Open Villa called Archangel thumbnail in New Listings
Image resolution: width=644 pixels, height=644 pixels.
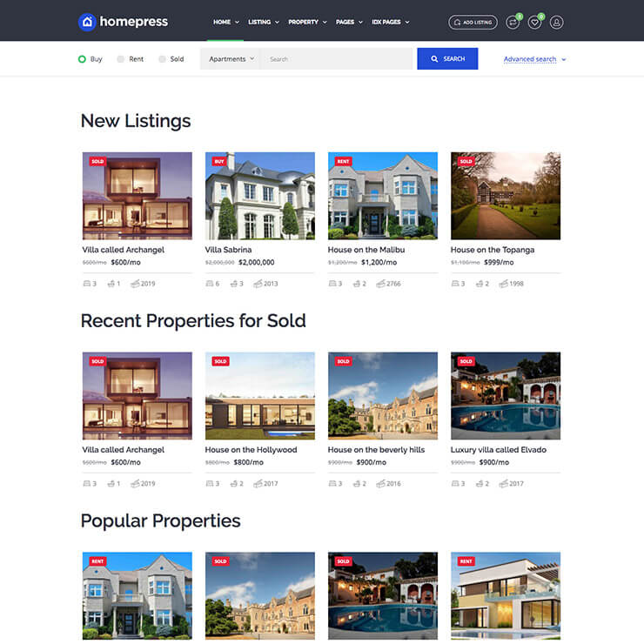click(138, 196)
